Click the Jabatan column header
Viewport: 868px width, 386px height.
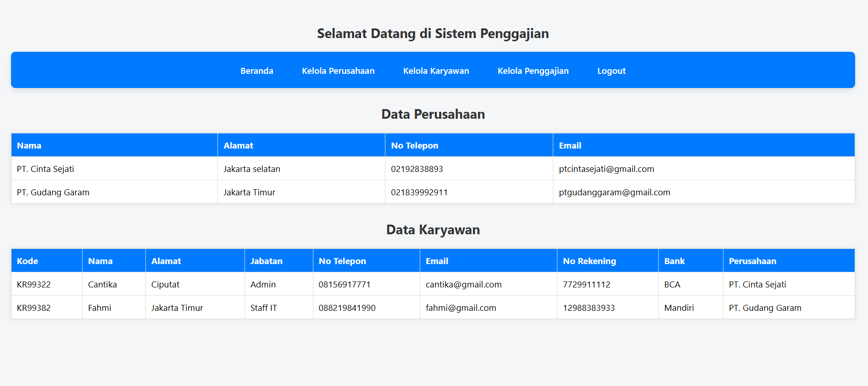279,261
